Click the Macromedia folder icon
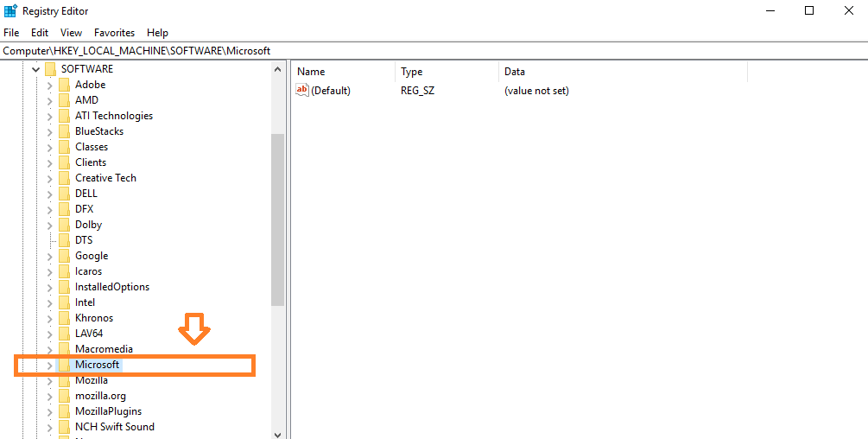 pos(64,349)
